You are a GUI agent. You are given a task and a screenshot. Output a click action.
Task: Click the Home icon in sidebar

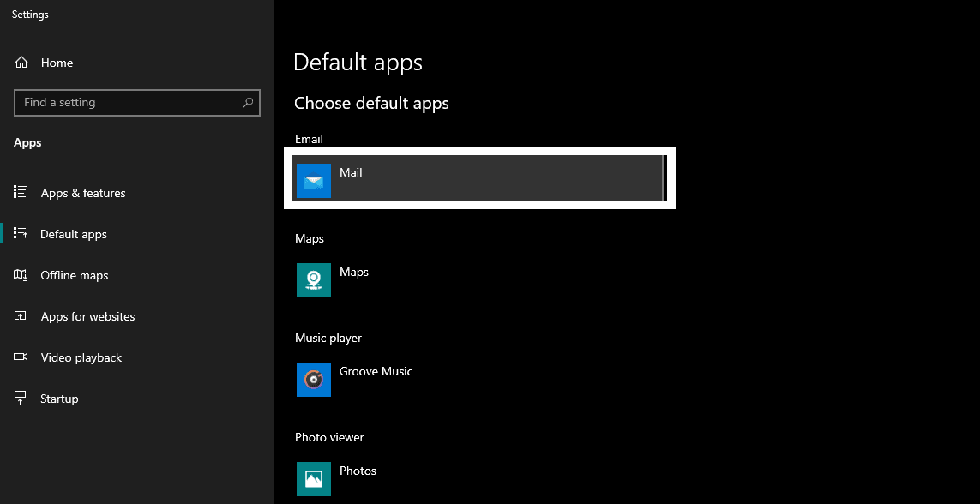(21, 63)
